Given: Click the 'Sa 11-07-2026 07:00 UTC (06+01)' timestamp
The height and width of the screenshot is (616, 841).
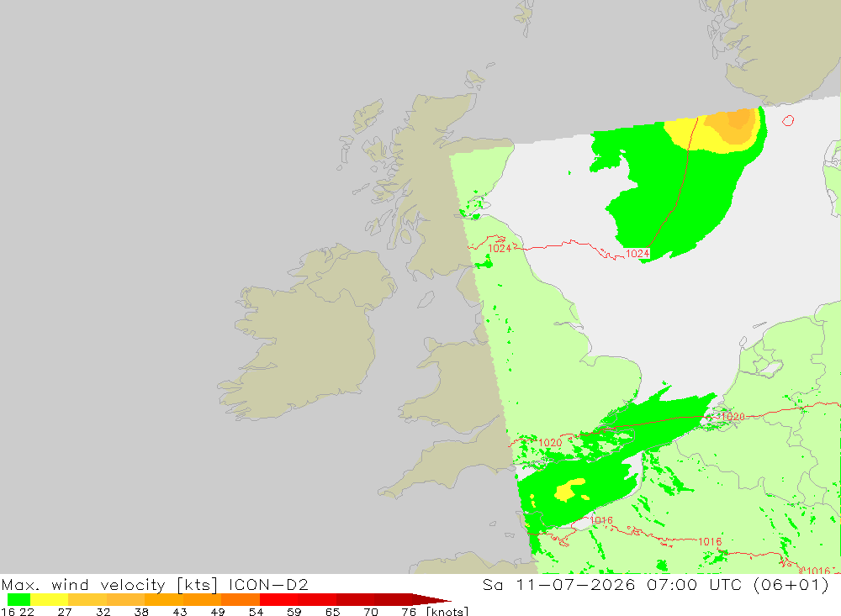Looking at the screenshot, I should (x=655, y=584).
